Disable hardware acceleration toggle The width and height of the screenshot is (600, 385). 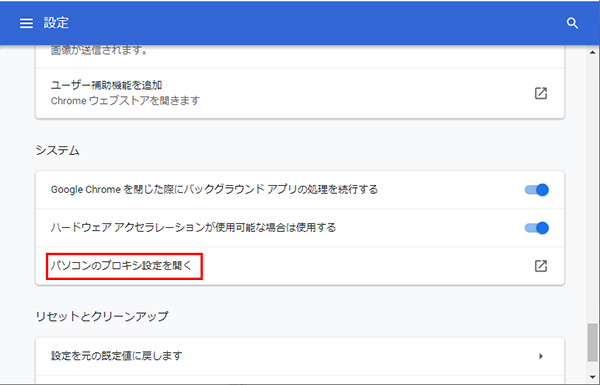(x=536, y=228)
